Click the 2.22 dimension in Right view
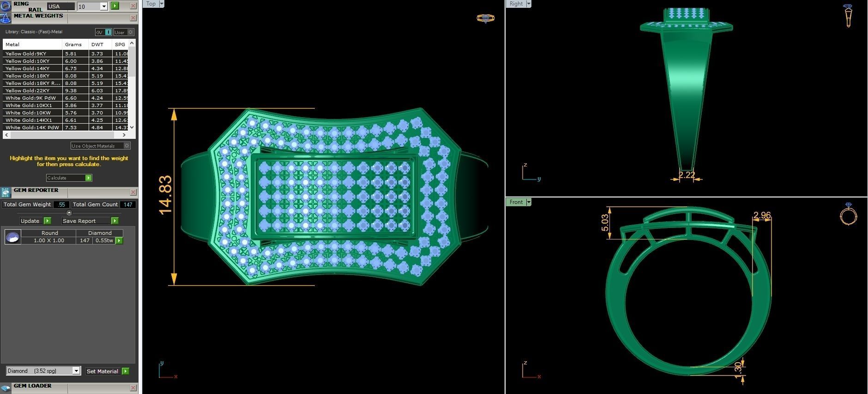Screen dimensions: 868x394 click(687, 175)
